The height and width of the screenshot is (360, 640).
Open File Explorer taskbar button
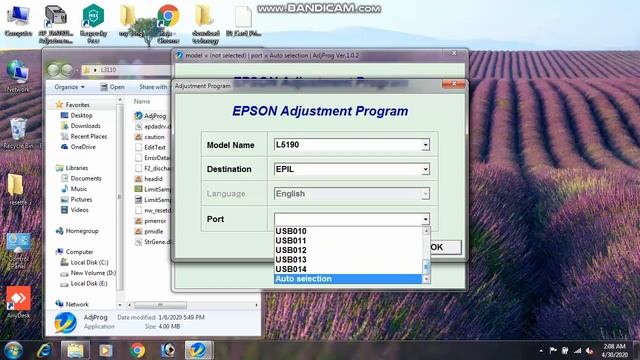click(x=75, y=350)
